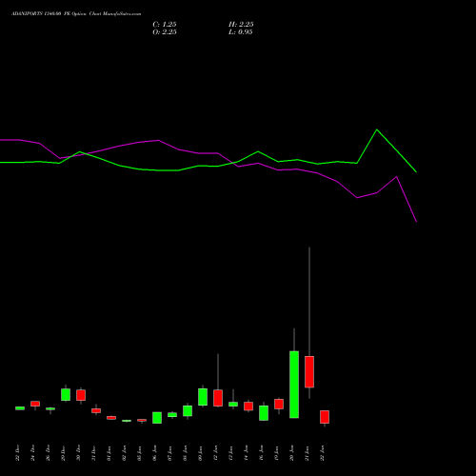
Task: Click the '19 Jan' date label
Action: 277,453
